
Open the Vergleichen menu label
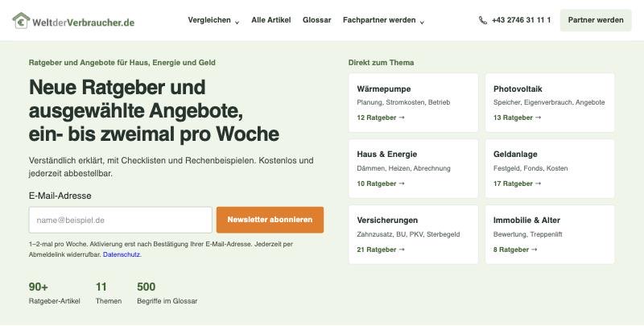click(x=209, y=19)
